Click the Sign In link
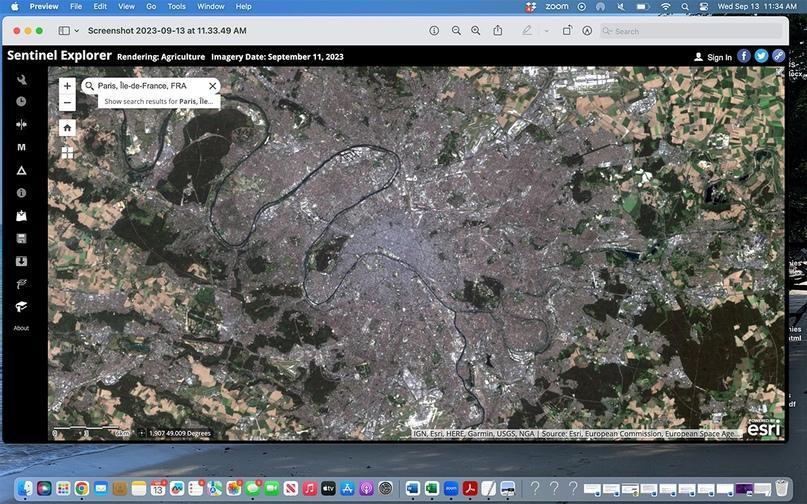 [x=713, y=57]
